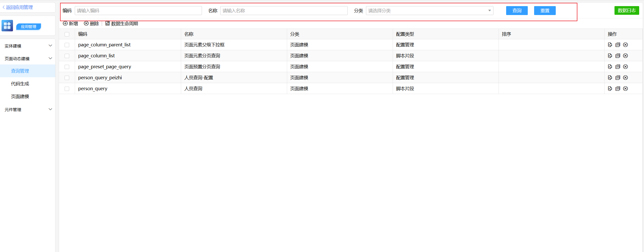Click the 数据生命周期 toolbar item
Screen dimensions: 644x252
click(122, 23)
